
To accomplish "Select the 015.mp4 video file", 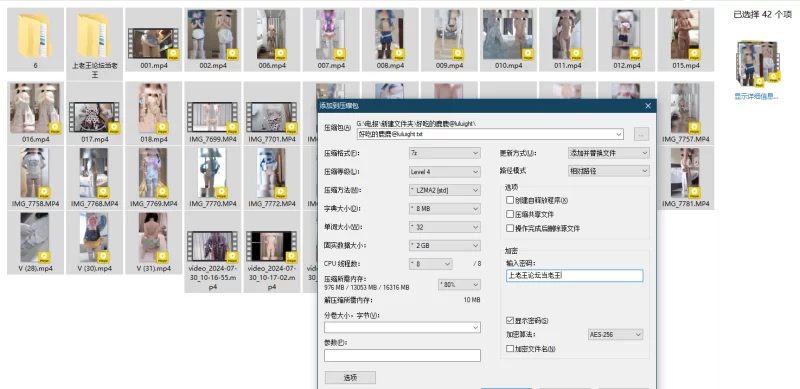I will [686, 39].
